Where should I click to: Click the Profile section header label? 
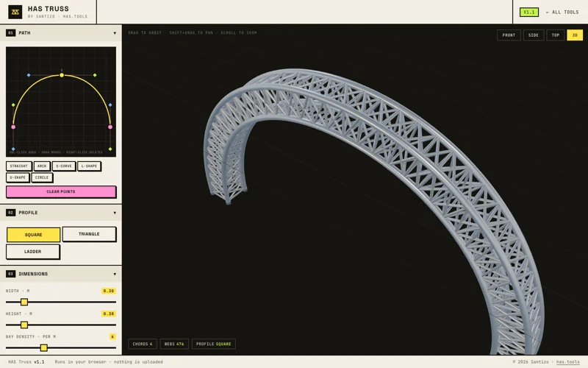tap(28, 213)
